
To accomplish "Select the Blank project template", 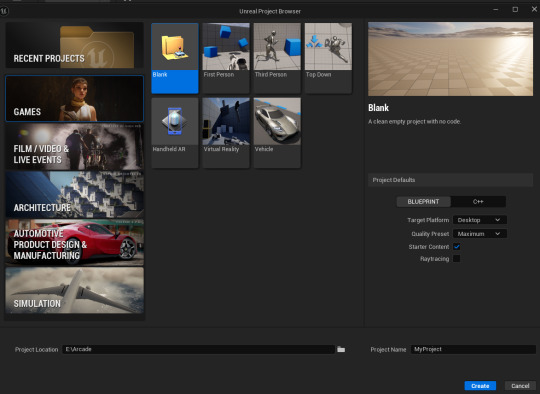I will pos(175,58).
